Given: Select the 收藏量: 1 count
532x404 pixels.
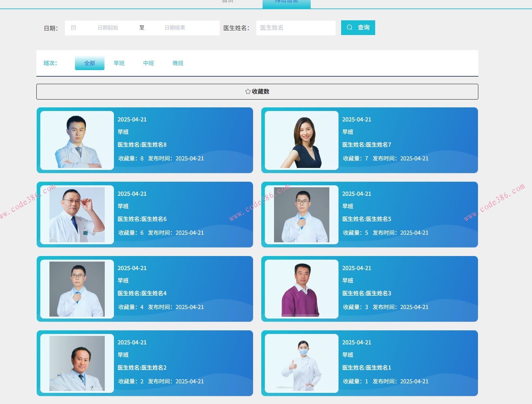Looking at the screenshot, I should (x=356, y=381).
